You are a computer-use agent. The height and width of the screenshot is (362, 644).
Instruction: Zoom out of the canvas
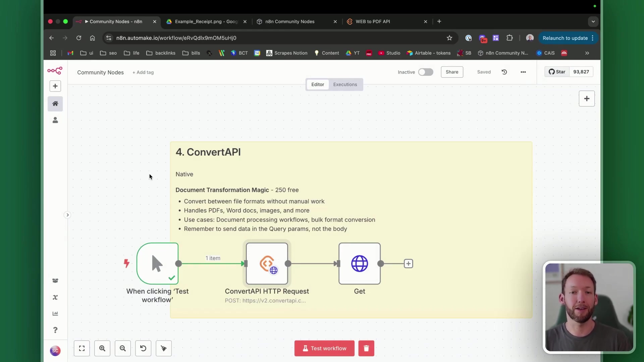point(123,348)
